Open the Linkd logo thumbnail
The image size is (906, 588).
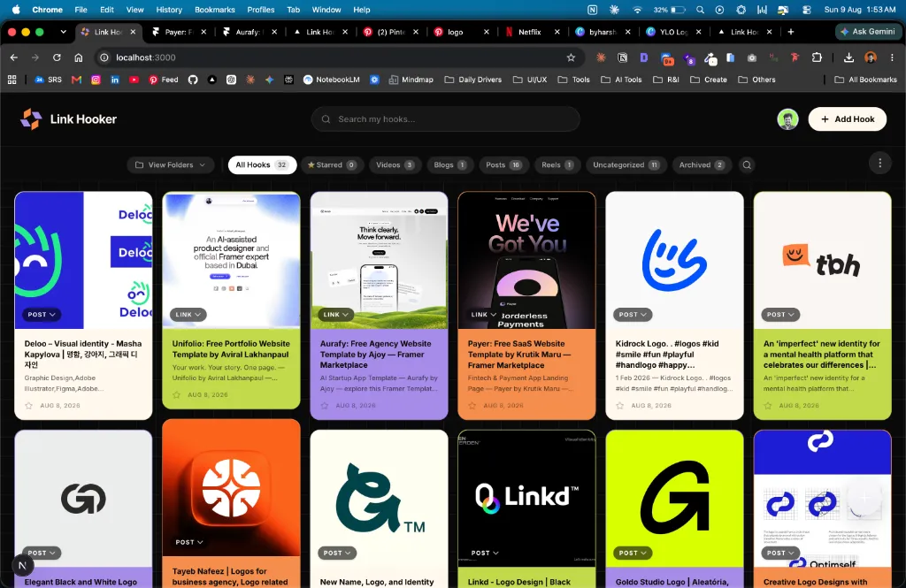tap(526, 498)
